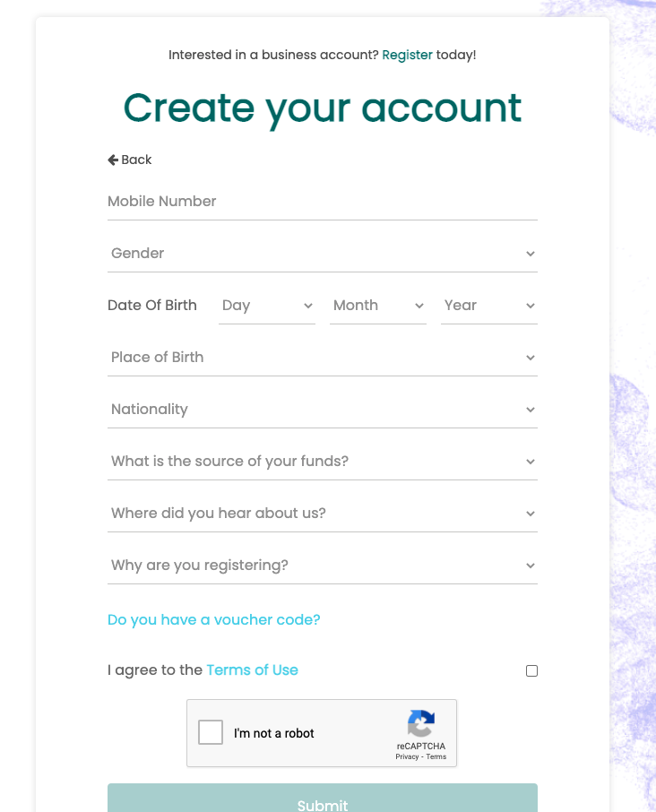The width and height of the screenshot is (656, 812).
Task: Open the reCAPTCHA Terms link
Action: pos(436,756)
